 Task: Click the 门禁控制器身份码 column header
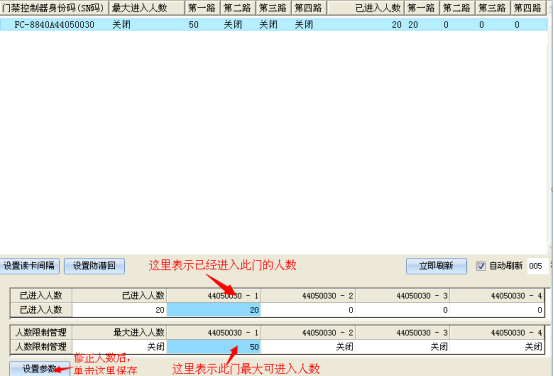[54, 8]
